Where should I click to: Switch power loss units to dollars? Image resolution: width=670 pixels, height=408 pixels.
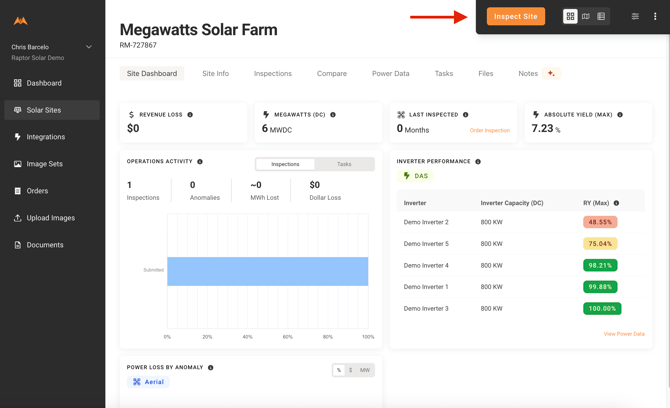click(350, 370)
